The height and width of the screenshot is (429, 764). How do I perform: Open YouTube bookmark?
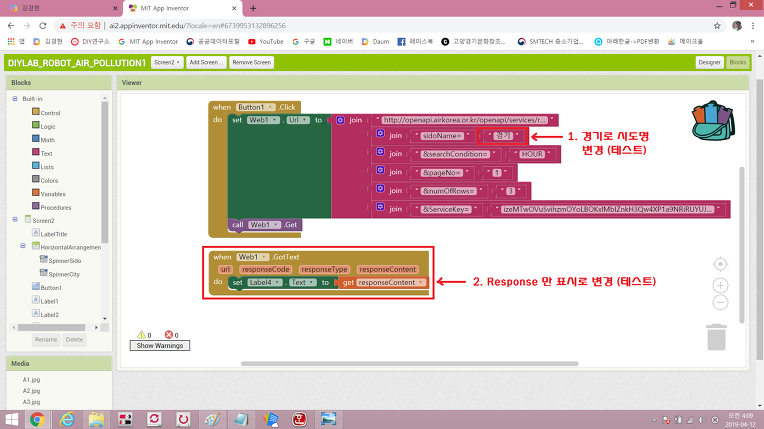click(266, 41)
